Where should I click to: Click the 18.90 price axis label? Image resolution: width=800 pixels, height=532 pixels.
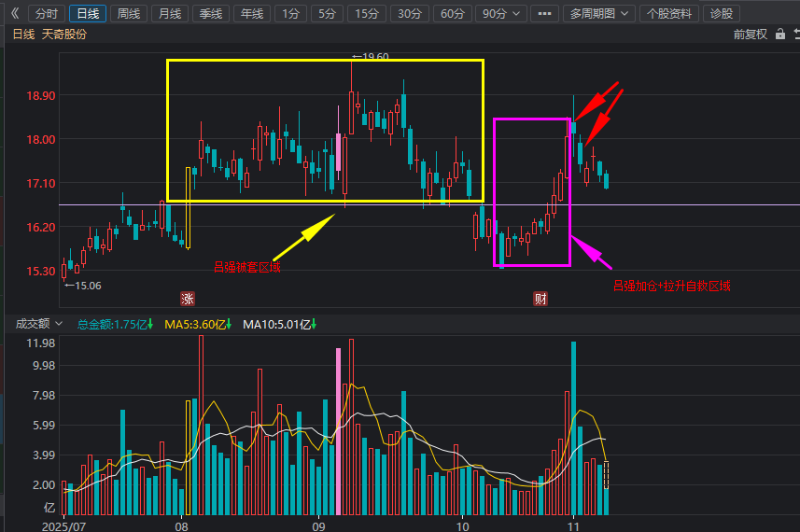click(40, 95)
